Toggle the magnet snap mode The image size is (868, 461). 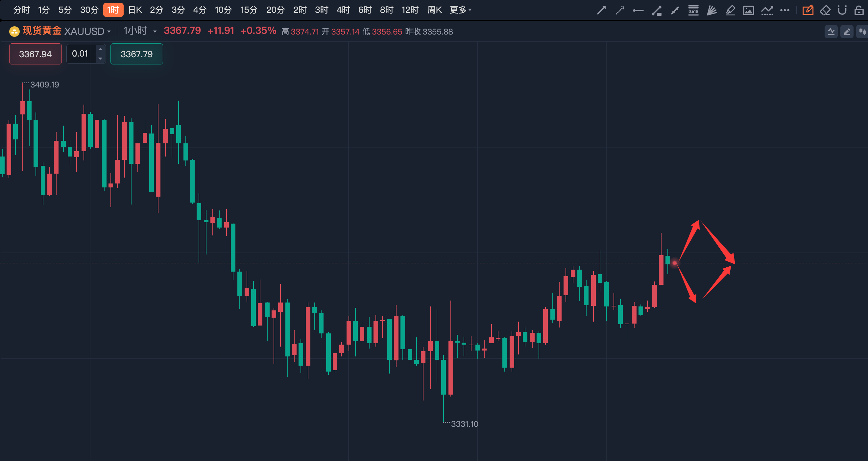pyautogui.click(x=842, y=11)
